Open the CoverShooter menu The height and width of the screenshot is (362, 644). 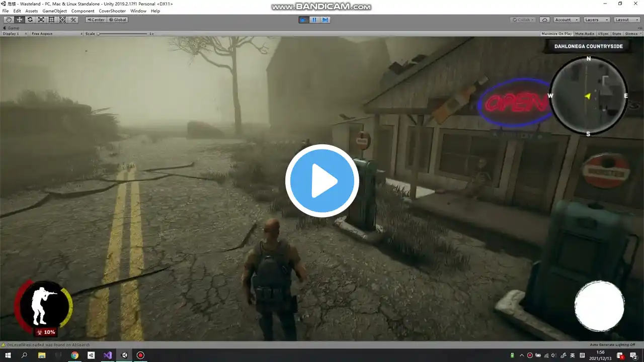click(112, 11)
